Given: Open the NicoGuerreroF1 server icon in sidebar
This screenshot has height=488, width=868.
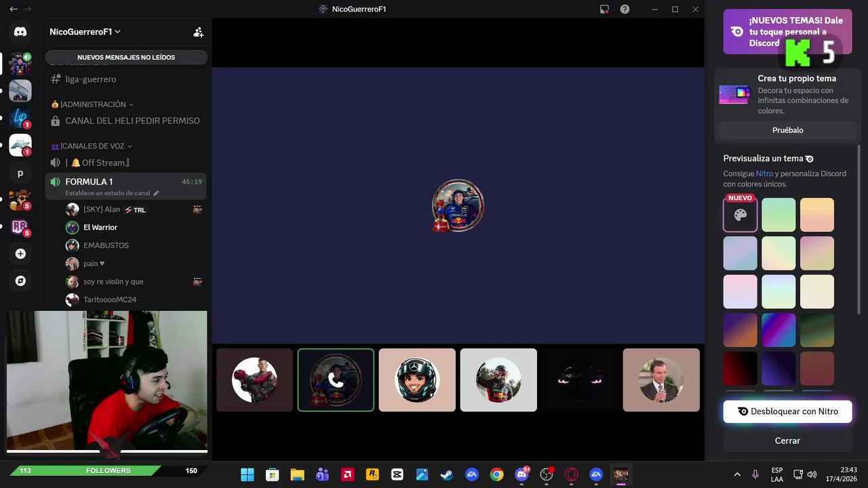Looking at the screenshot, I should click(20, 64).
